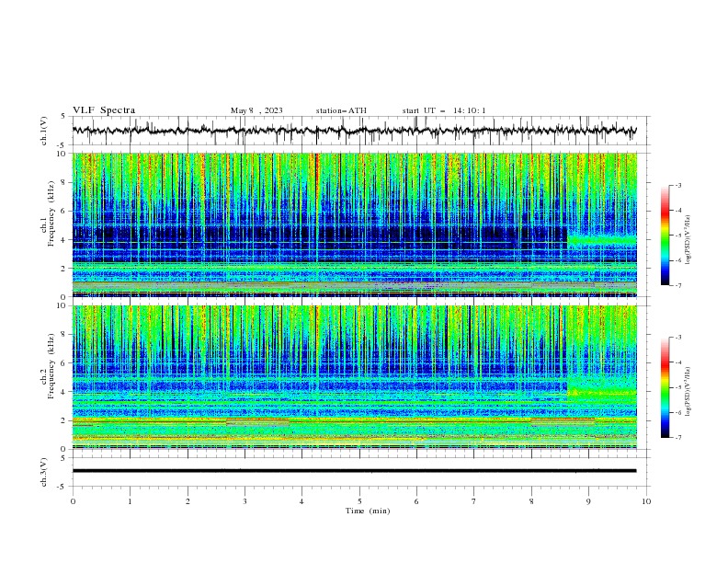Click the "-3" label on ch.1 colorbar
728x563 pixels.
click(x=677, y=185)
